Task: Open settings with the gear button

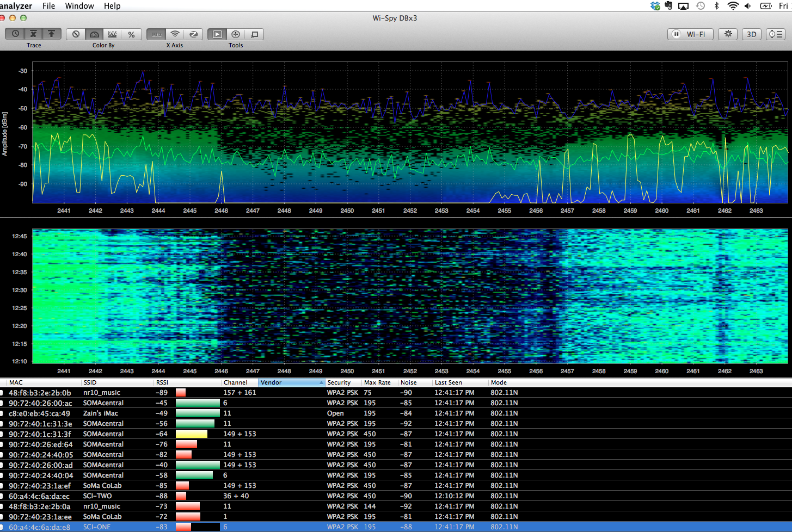Action: [x=728, y=34]
